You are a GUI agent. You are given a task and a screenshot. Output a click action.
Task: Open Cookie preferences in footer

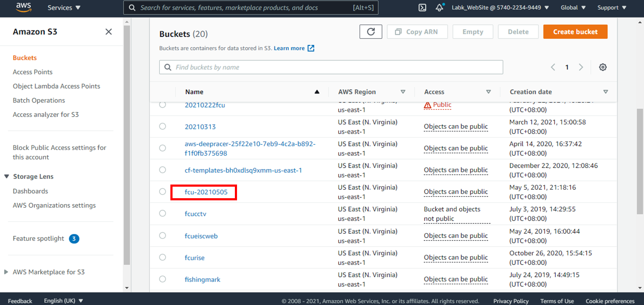point(610,301)
